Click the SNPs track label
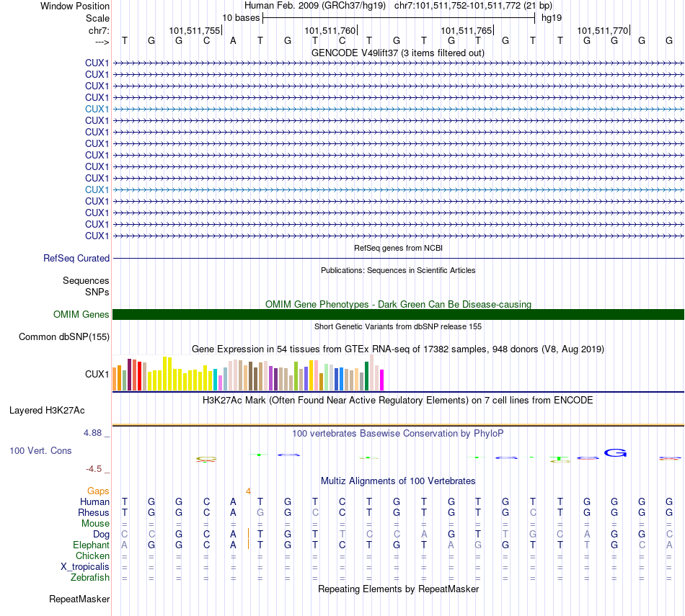Image resolution: width=685 pixels, height=616 pixels. 97,292
